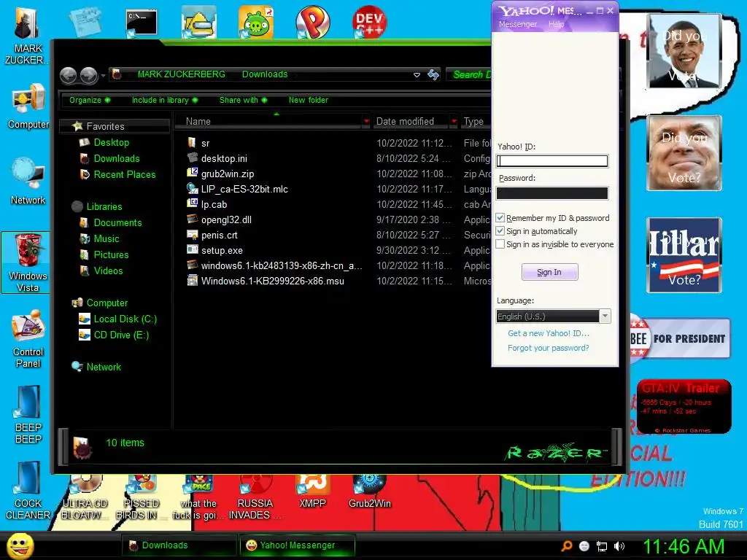Click the Explorer Back arrow button
Image resolution: width=747 pixels, height=560 pixels.
click(69, 75)
